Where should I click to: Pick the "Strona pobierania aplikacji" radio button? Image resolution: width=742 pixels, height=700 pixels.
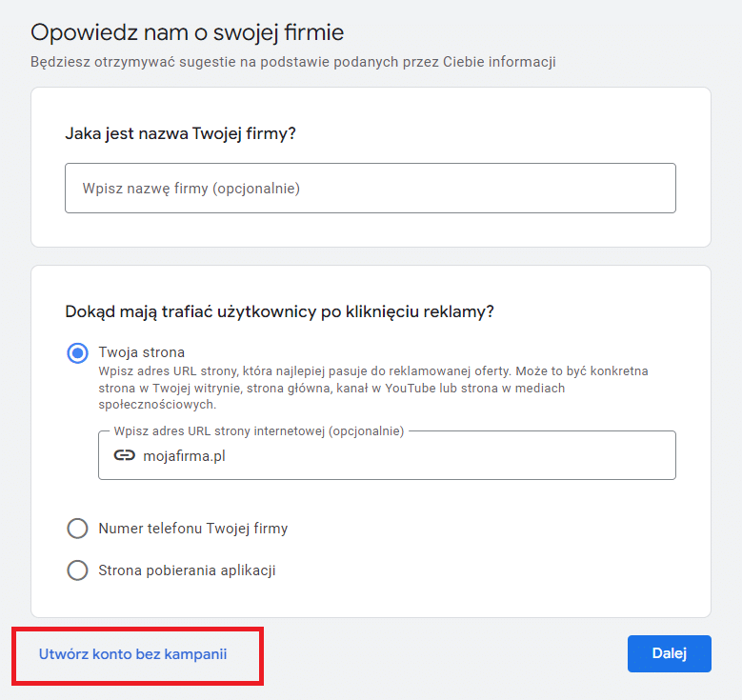(77, 570)
